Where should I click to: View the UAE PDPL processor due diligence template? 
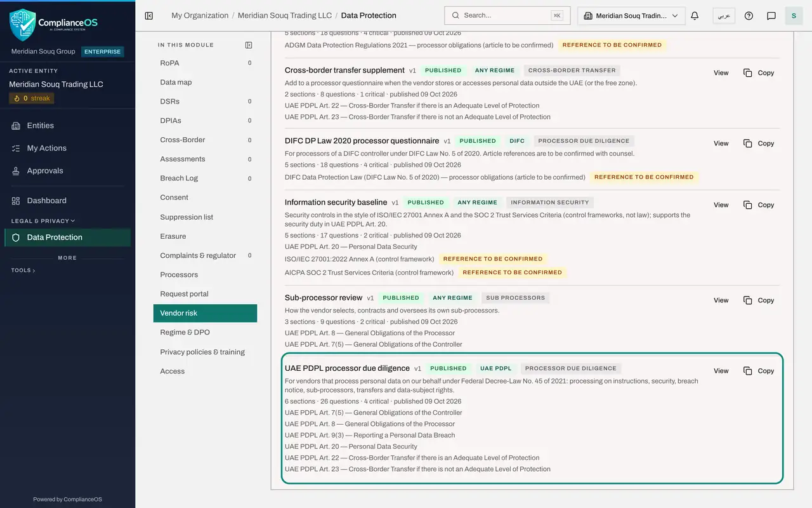[x=721, y=371]
